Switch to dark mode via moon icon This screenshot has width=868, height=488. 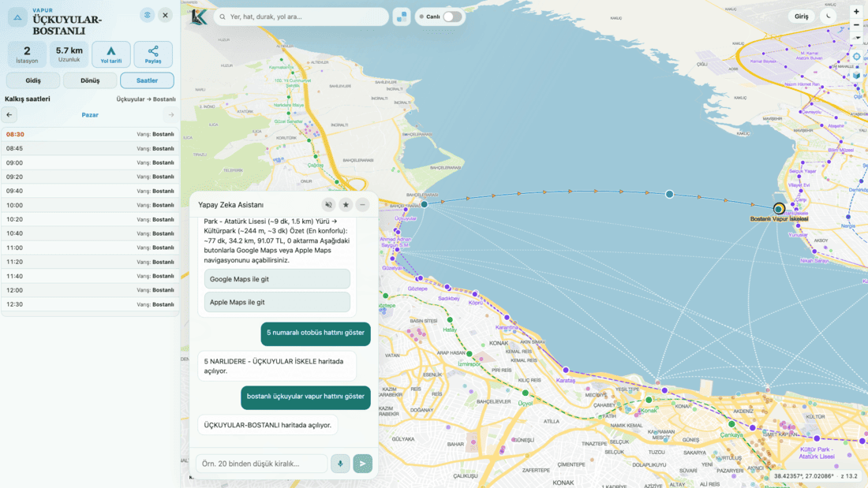[x=828, y=16]
